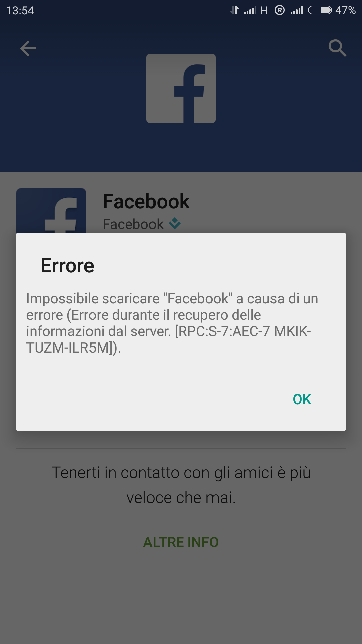Tap the first signal strength icon
This screenshot has width=362, height=644.
tap(250, 10)
